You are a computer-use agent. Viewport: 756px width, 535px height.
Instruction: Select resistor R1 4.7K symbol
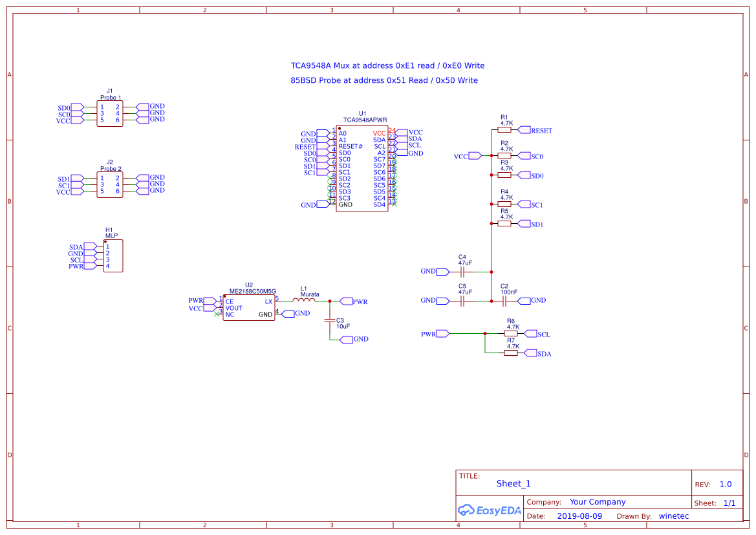(x=505, y=130)
